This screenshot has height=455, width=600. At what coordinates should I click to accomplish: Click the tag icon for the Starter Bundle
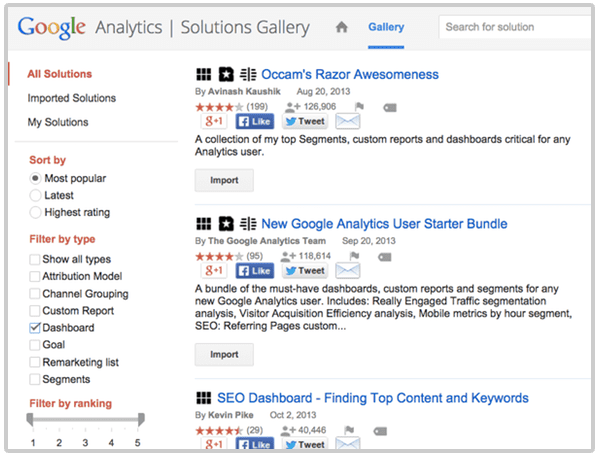click(385, 257)
